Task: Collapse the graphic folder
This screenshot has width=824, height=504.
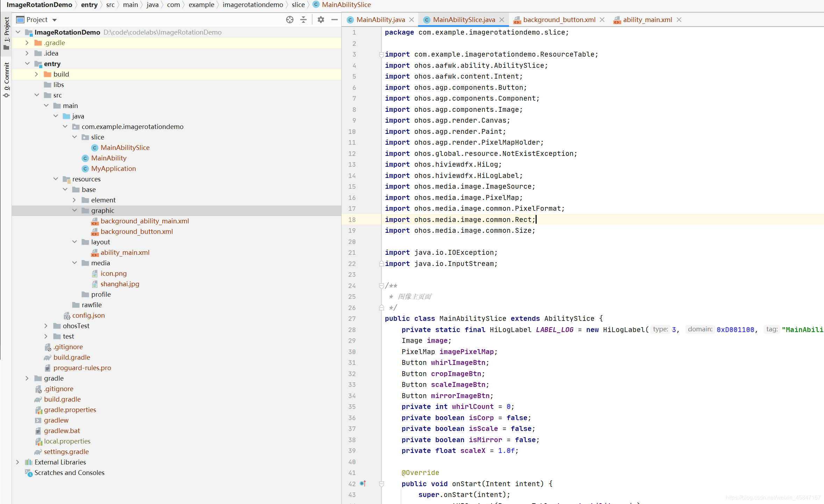Action: coord(74,210)
